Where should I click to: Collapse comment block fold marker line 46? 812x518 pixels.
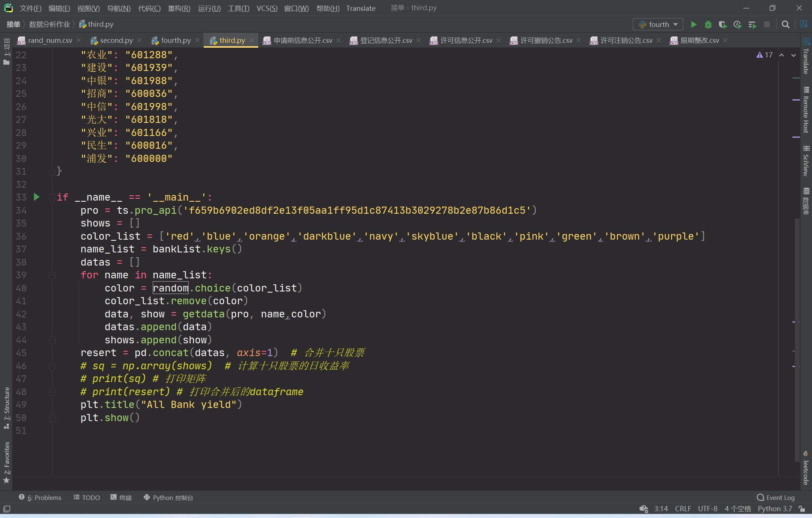coord(52,366)
